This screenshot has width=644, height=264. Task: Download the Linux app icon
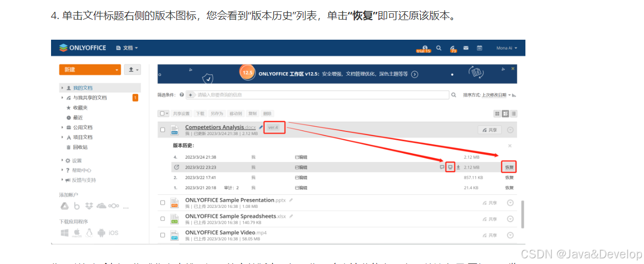click(x=89, y=233)
